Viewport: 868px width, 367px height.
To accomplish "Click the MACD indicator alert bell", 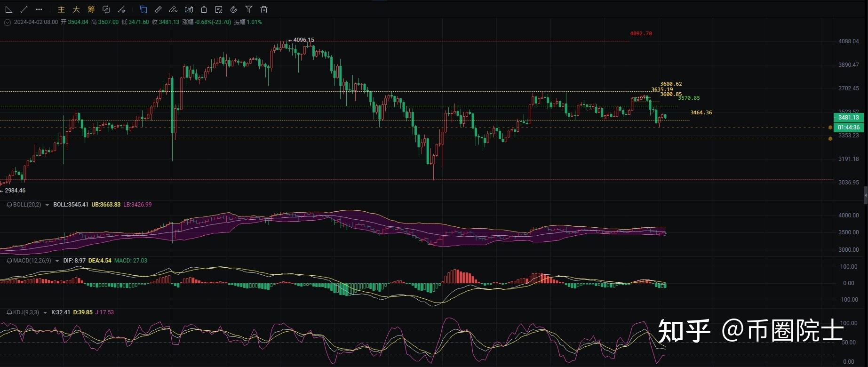I will [9, 261].
